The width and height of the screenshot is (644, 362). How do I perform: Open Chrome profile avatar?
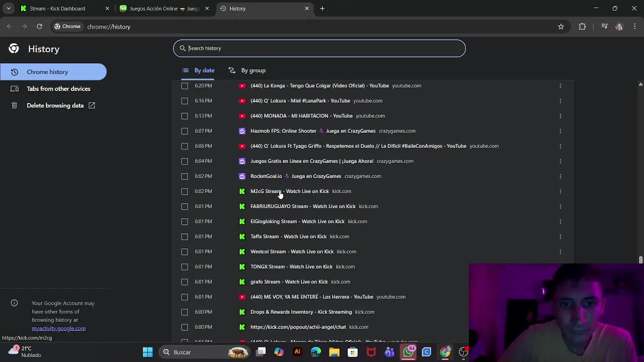tap(619, 27)
